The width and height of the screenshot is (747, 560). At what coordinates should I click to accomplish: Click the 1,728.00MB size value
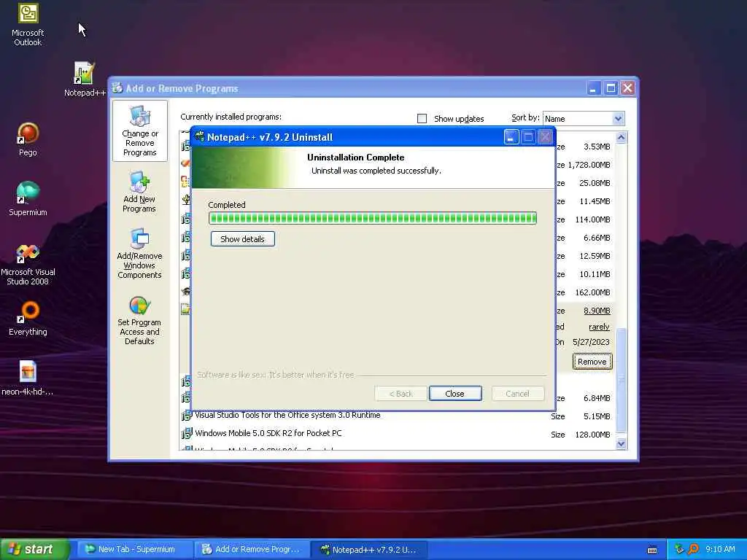(x=589, y=165)
